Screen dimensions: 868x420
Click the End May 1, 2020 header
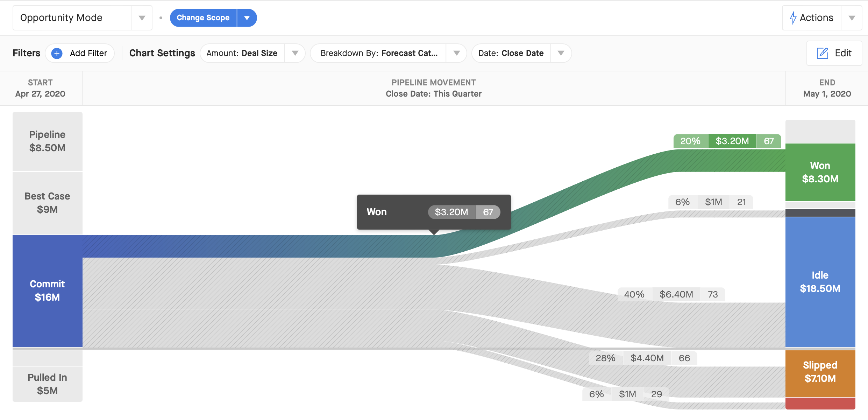pyautogui.click(x=827, y=88)
